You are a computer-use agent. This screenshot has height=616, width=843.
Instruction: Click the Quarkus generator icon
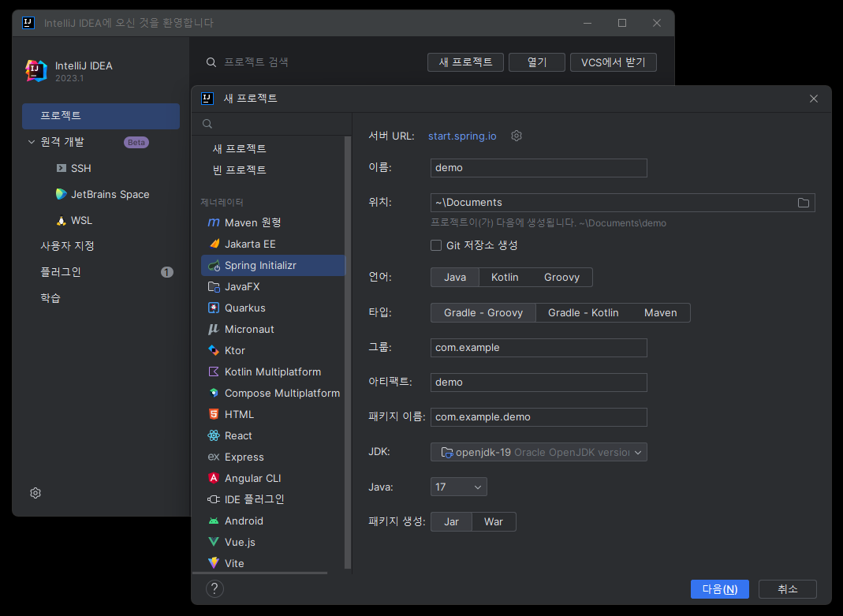214,308
